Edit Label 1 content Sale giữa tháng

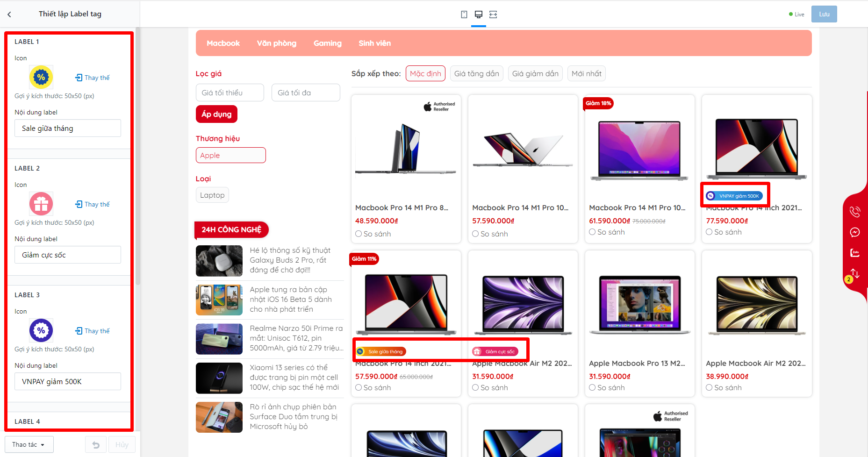click(68, 128)
